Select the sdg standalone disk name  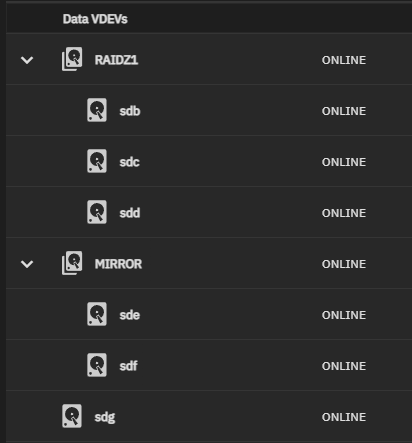click(x=105, y=417)
